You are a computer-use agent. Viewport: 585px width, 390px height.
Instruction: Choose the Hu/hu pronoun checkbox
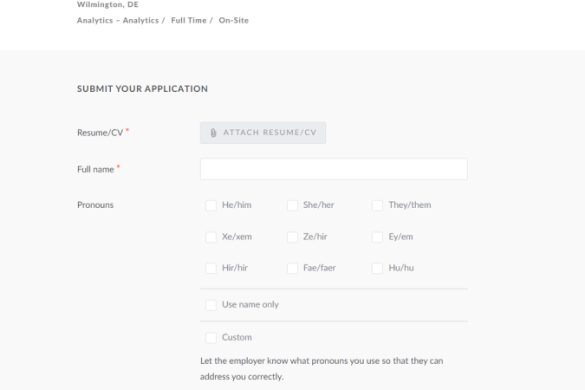click(x=377, y=268)
